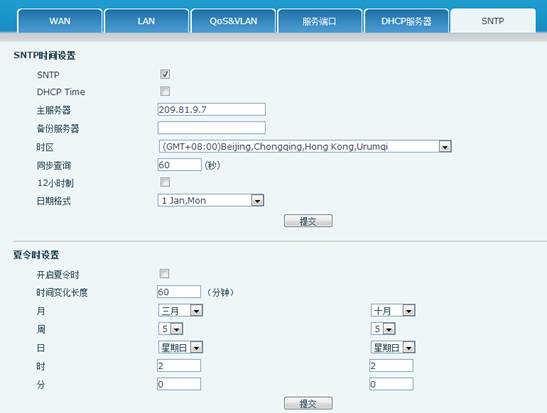Click the 提交 button under daylight saving settings
Screen dimensions: 547x413
pyautogui.click(x=308, y=403)
